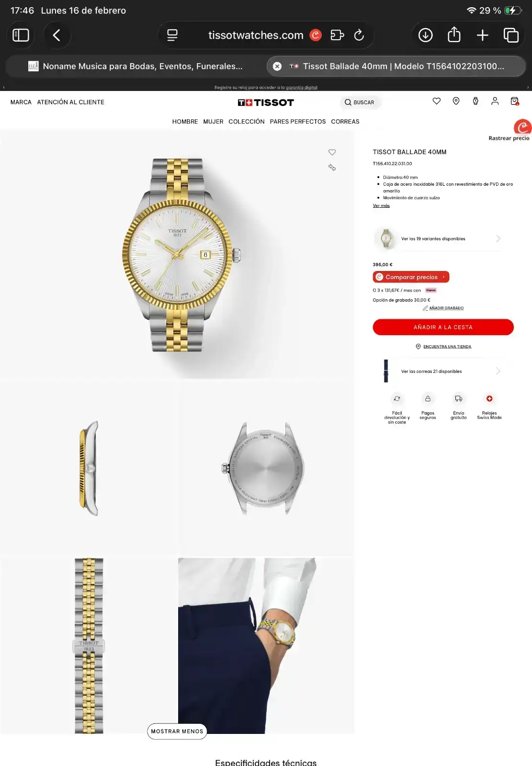Open the Comparar precios button
Image resolution: width=532 pixels, height=766 pixels.
click(x=411, y=277)
